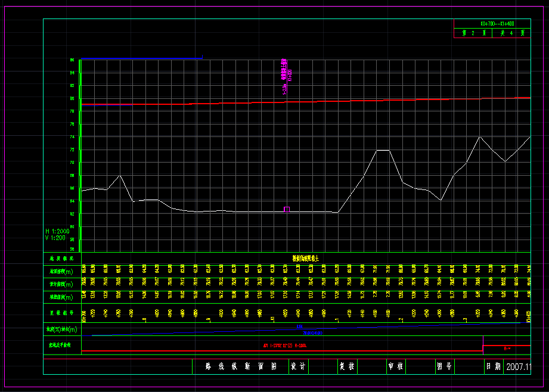Select the red curve text in bottom row
The height and width of the screenshot is (392, 549).
coord(285,346)
